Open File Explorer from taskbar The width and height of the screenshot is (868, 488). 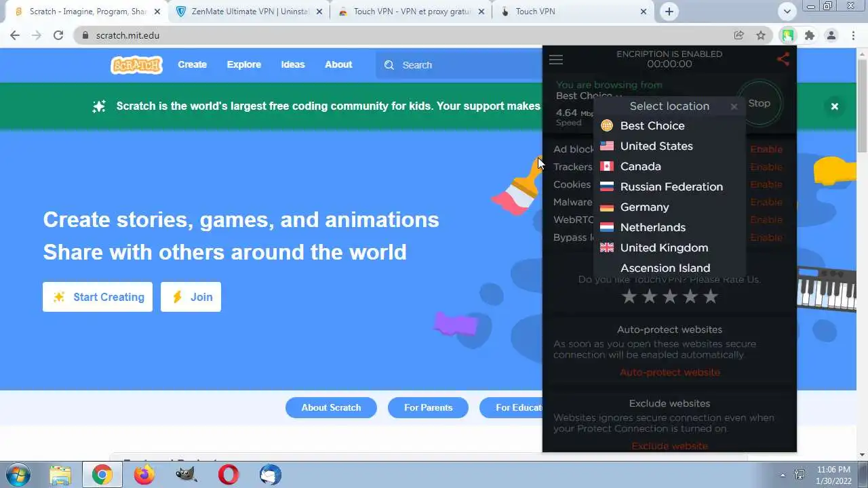point(60,474)
